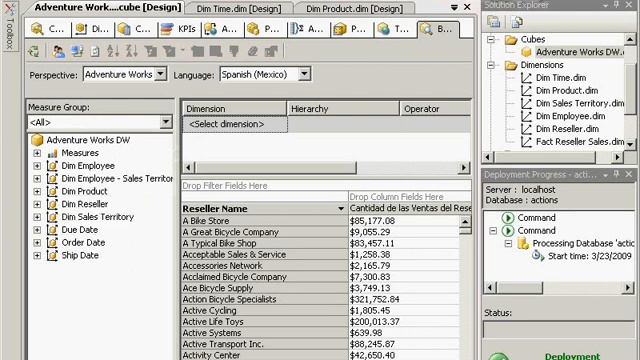Switch to the KPIs tab
Image resolution: width=640 pixels, height=360 pixels.
[178, 29]
